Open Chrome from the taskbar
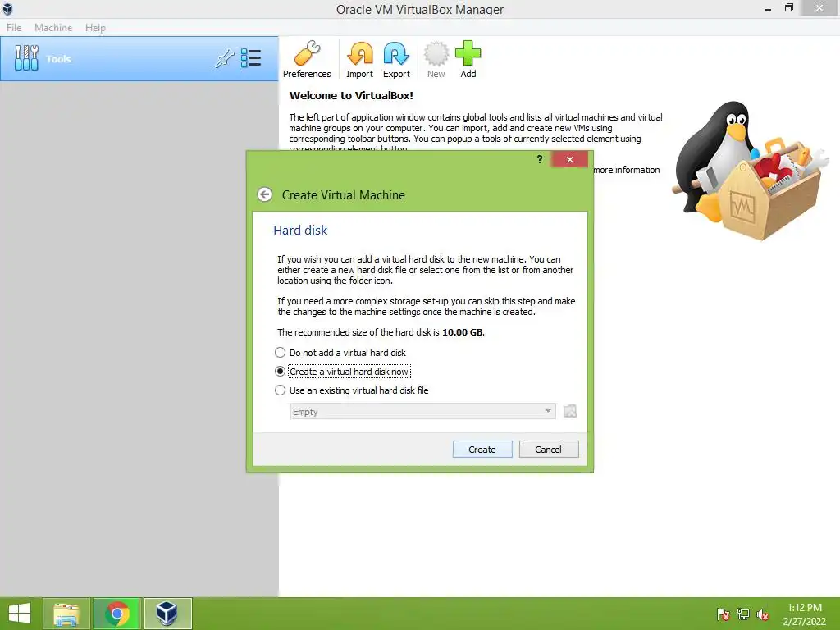 click(x=116, y=614)
